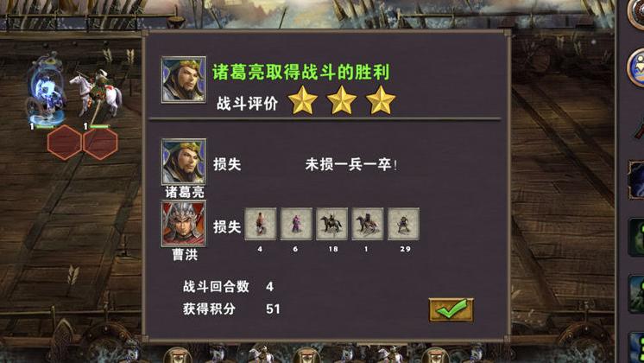Click the third gold rating star
This screenshot has width=644, height=363.
tap(381, 100)
